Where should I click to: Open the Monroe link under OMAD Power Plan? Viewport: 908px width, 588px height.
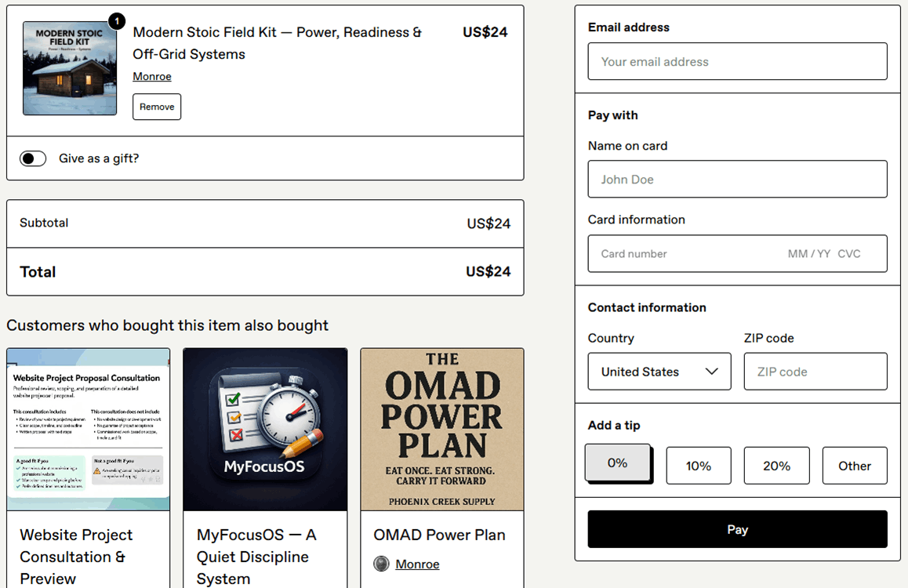pos(417,564)
